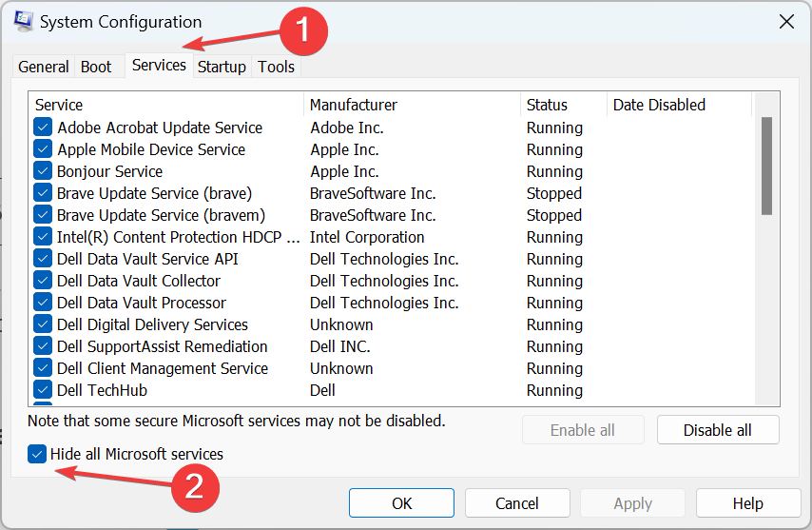This screenshot has height=530, width=812.
Task: Confirm with the OK button
Action: tap(401, 503)
